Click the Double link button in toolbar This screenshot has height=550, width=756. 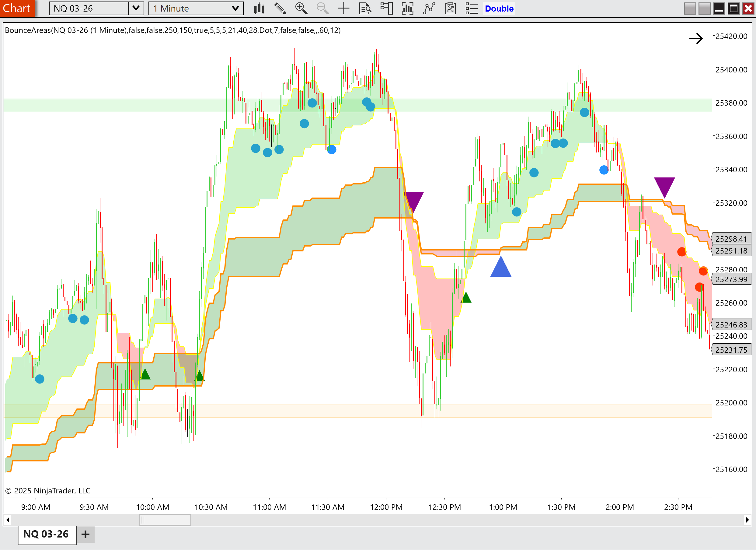click(x=499, y=8)
